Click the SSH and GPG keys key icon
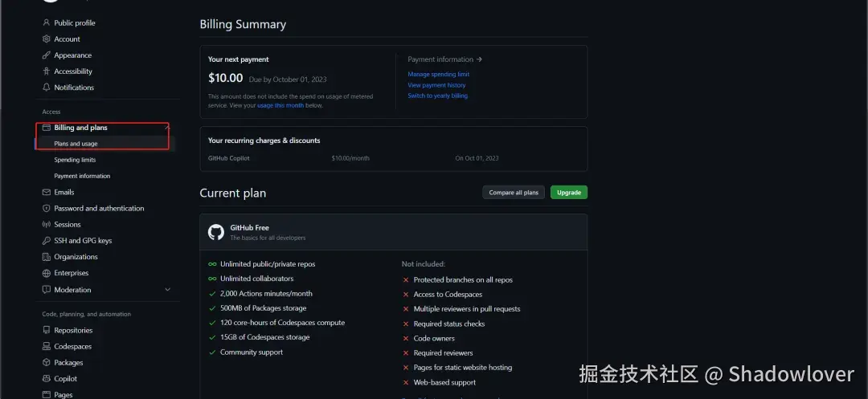Image resolution: width=868 pixels, height=399 pixels. coord(47,240)
